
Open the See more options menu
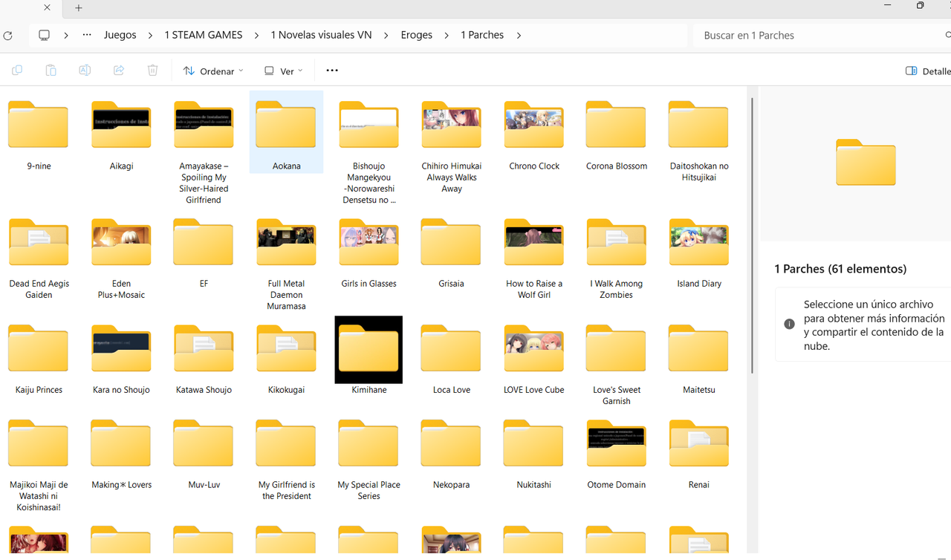pos(332,71)
